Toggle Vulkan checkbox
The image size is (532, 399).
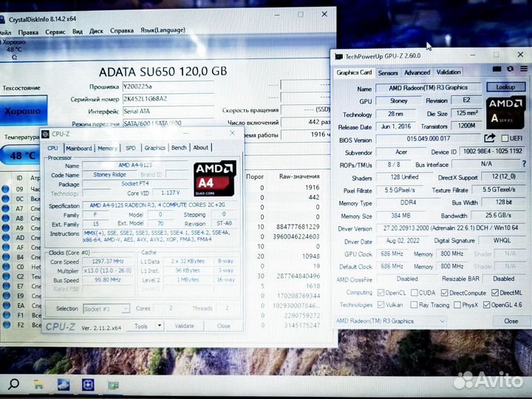pos(381,304)
